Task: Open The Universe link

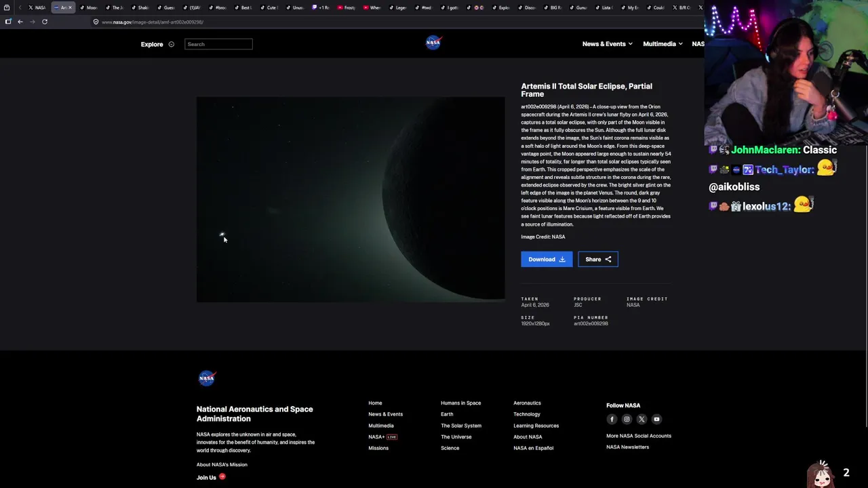Action: point(456,437)
